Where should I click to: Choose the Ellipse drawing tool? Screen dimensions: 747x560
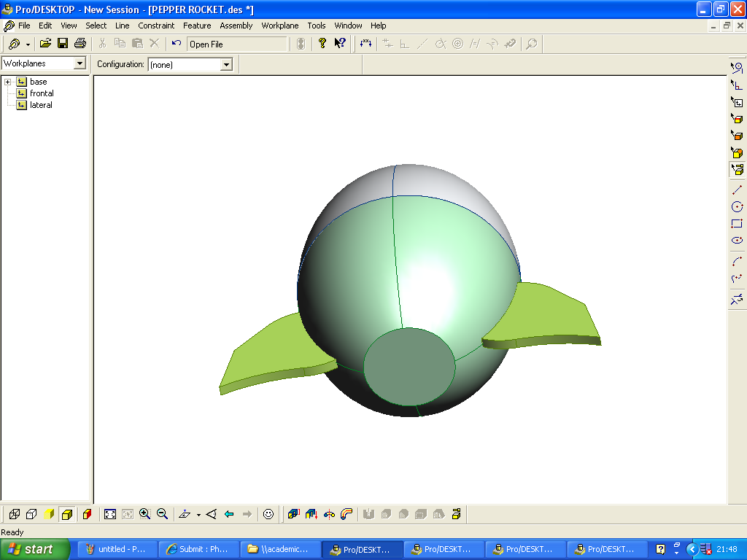pyautogui.click(x=737, y=241)
